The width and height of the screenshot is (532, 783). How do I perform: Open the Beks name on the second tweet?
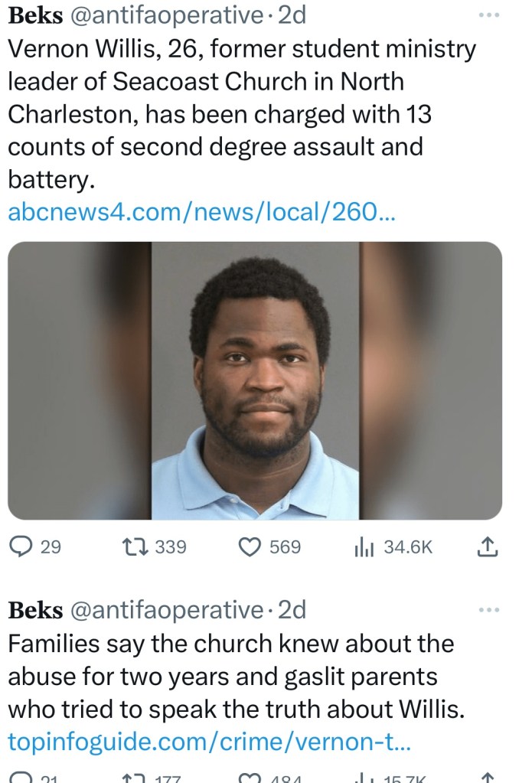pyautogui.click(x=35, y=610)
